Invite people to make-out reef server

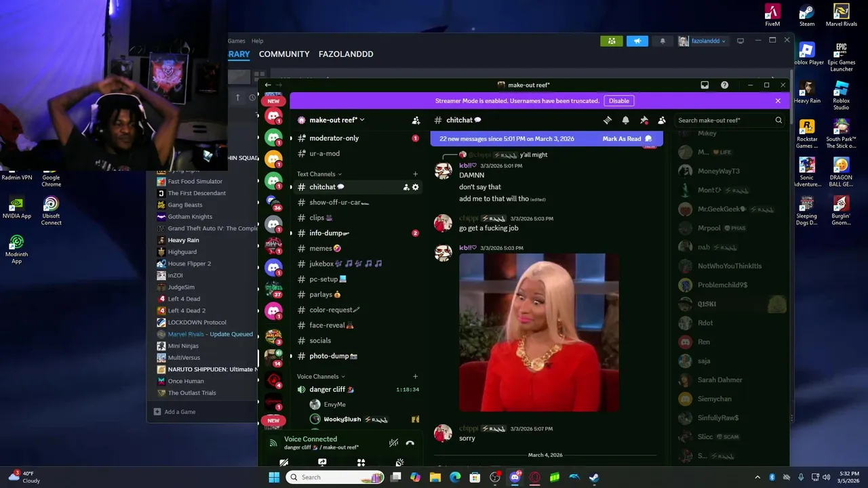pyautogui.click(x=416, y=120)
